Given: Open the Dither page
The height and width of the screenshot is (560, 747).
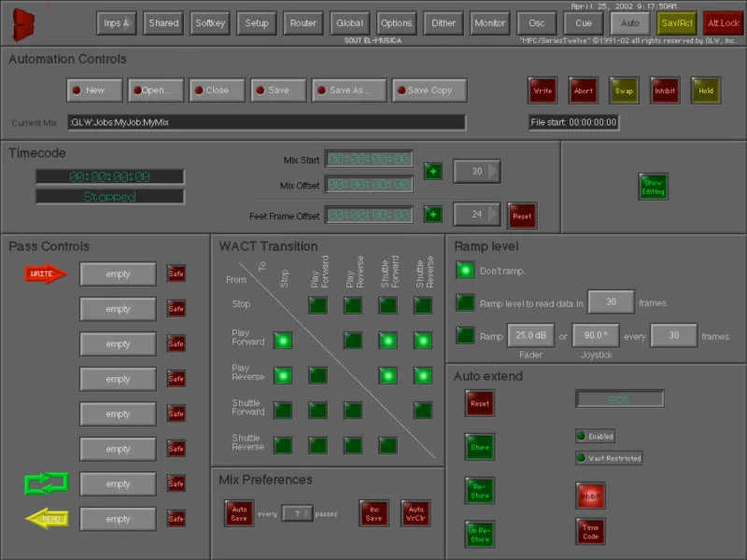Looking at the screenshot, I should 444,23.
